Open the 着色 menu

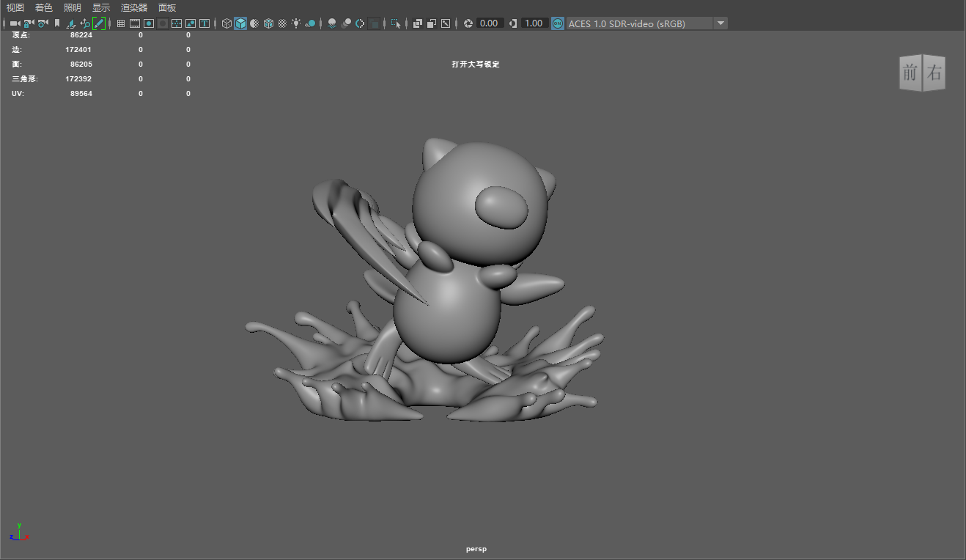[x=44, y=7]
